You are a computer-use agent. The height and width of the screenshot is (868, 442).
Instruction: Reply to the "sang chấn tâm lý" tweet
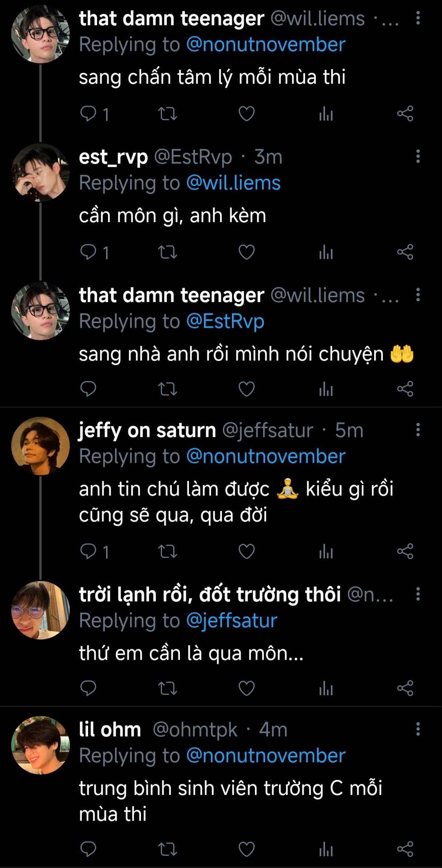pyautogui.click(x=88, y=113)
